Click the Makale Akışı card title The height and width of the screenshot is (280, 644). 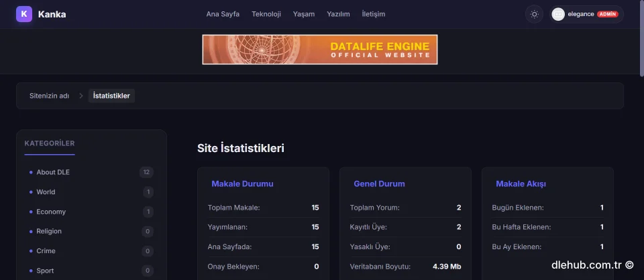pos(521,184)
